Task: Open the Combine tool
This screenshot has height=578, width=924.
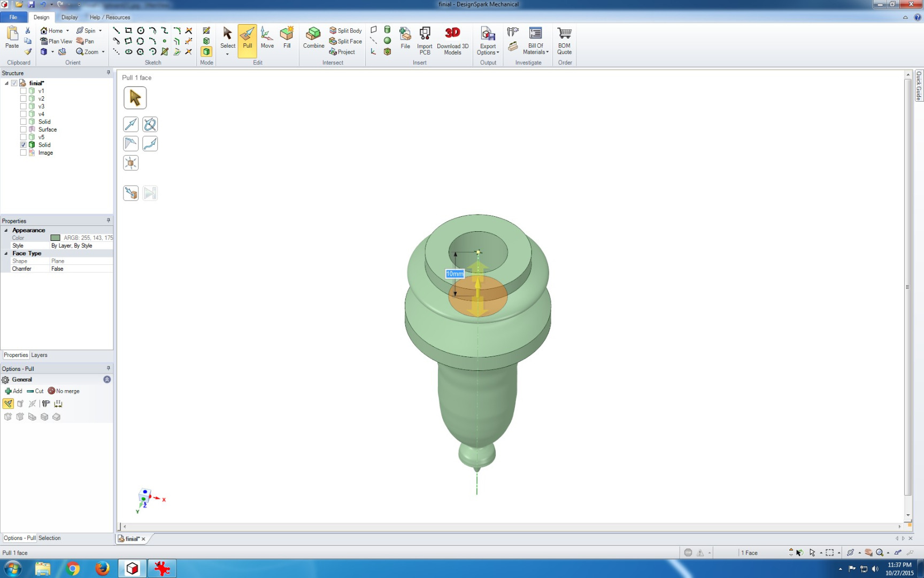Action: tap(313, 38)
